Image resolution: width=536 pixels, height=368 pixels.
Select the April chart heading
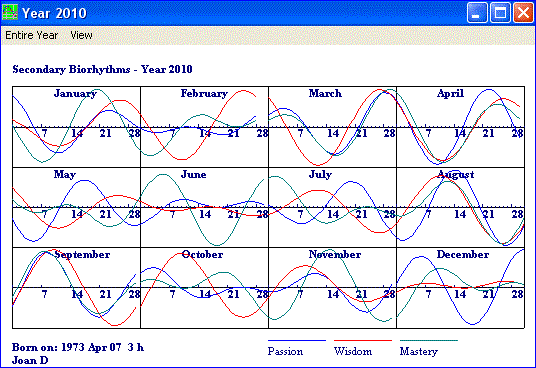click(x=450, y=93)
